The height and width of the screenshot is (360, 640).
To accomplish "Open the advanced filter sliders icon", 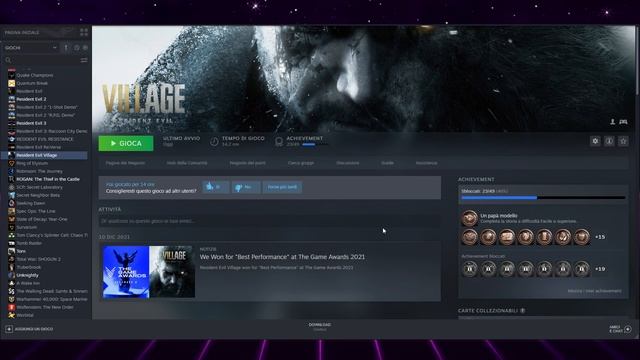I will (84, 60).
